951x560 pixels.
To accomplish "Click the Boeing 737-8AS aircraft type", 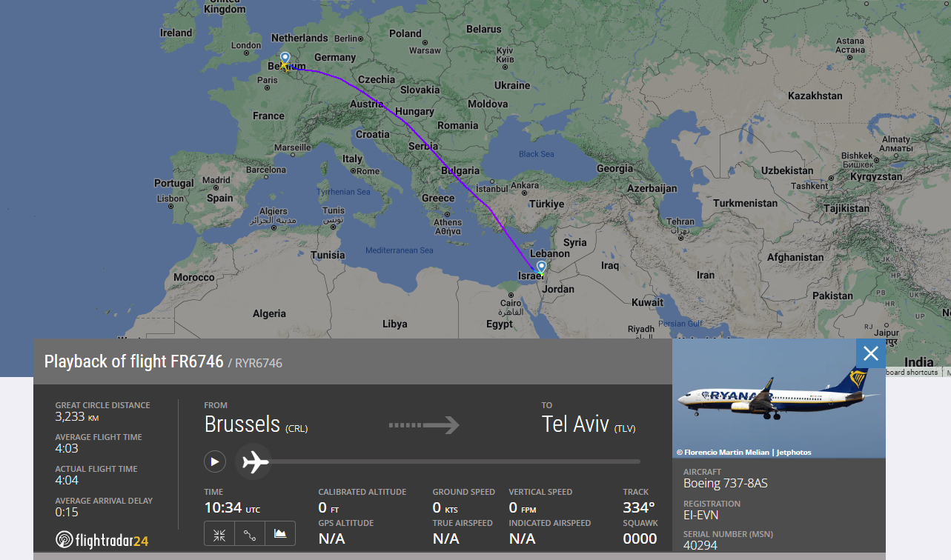I will [725, 484].
